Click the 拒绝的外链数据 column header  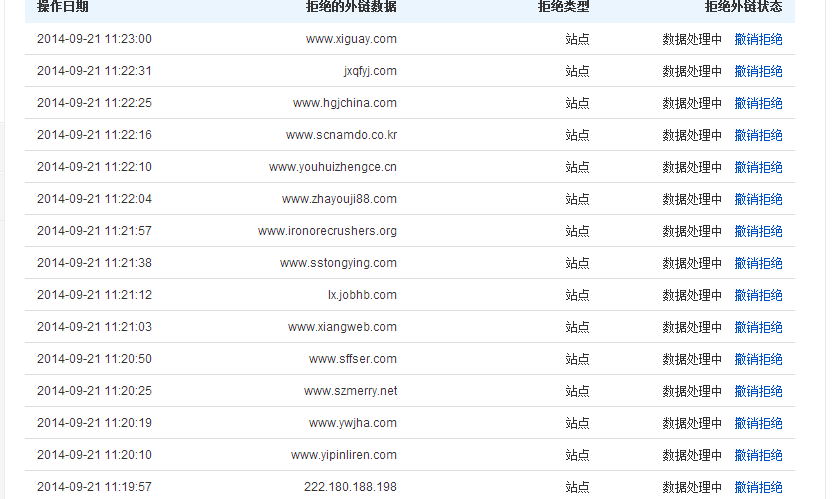(351, 7)
